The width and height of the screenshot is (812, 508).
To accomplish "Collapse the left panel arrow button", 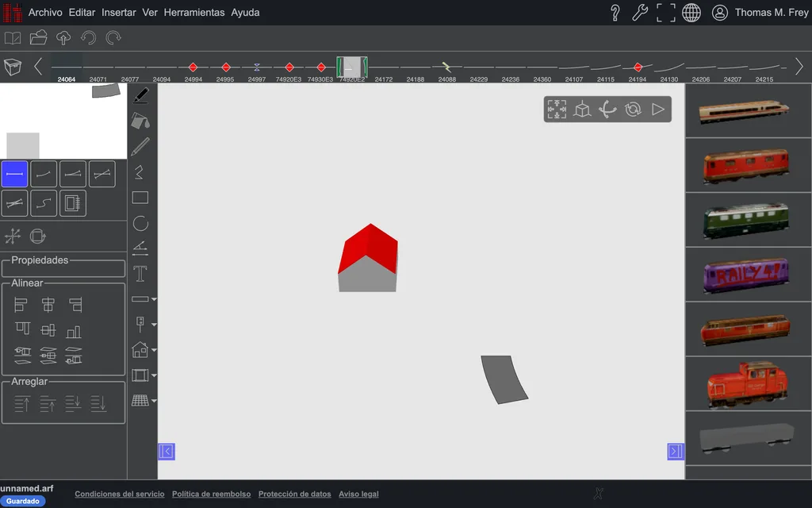I will (167, 452).
